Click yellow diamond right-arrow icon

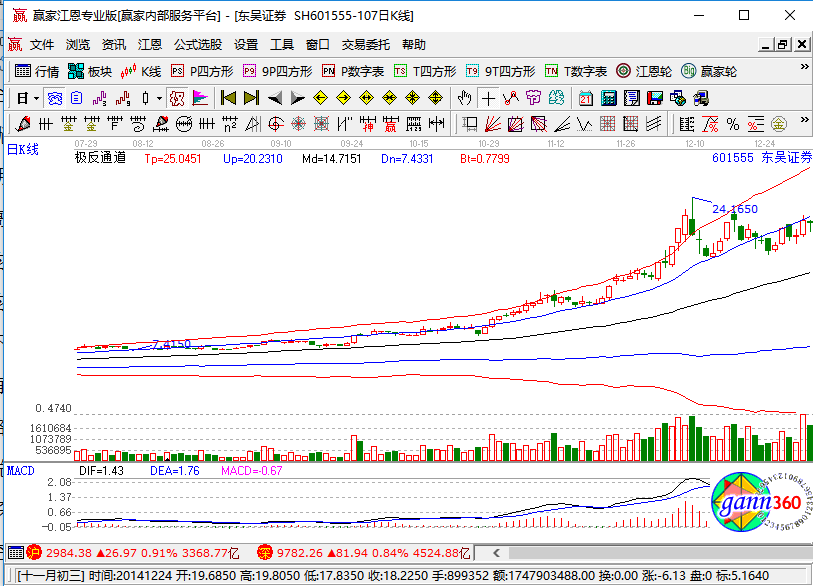coord(343,98)
